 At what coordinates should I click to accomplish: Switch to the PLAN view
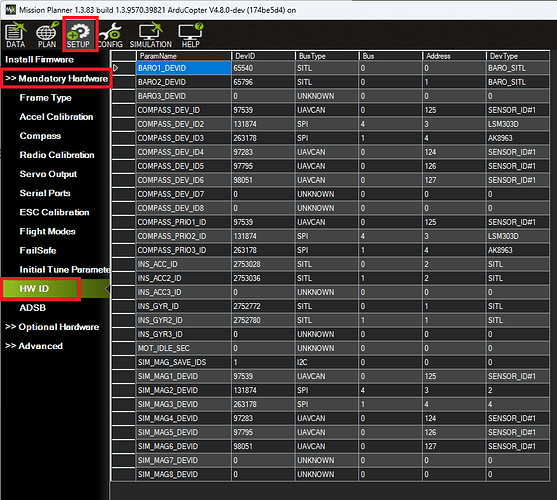(47, 35)
